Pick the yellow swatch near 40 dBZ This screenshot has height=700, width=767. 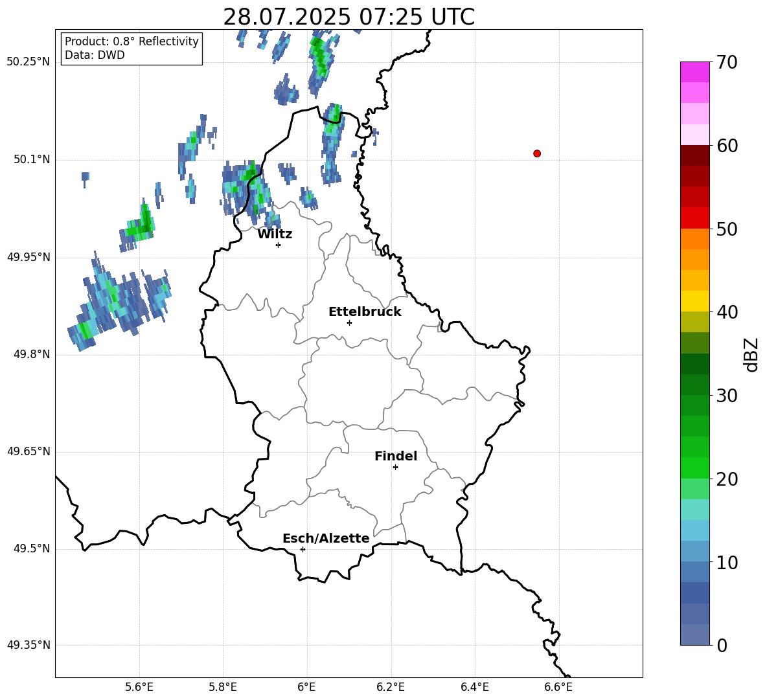click(x=695, y=301)
